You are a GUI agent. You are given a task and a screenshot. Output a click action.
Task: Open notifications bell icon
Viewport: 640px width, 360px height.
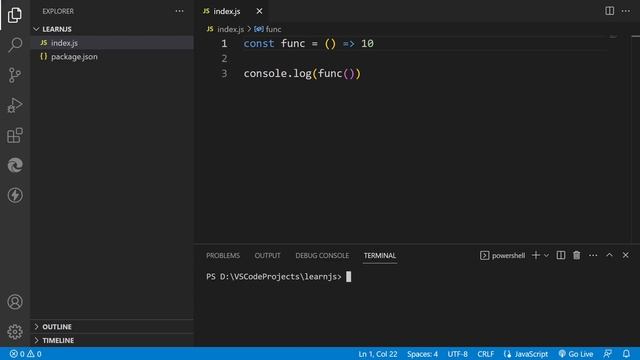click(626, 354)
